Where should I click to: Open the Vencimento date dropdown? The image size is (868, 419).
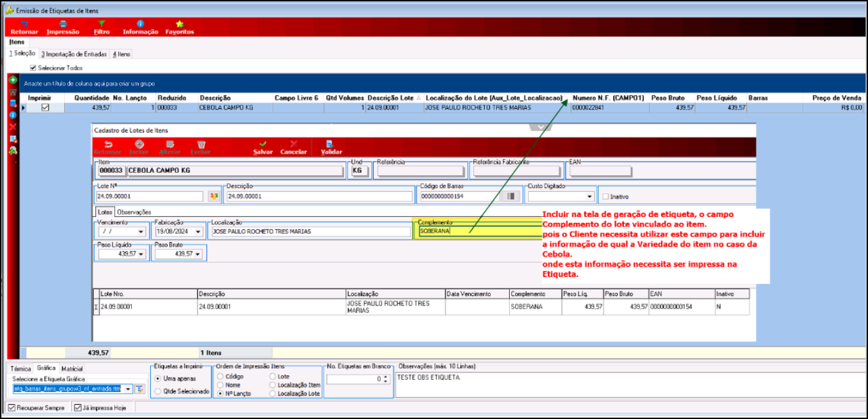[x=141, y=232]
